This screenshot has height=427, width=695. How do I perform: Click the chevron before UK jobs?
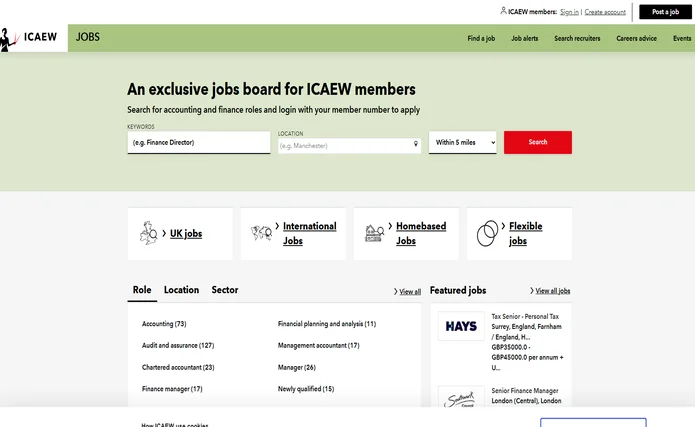(164, 233)
